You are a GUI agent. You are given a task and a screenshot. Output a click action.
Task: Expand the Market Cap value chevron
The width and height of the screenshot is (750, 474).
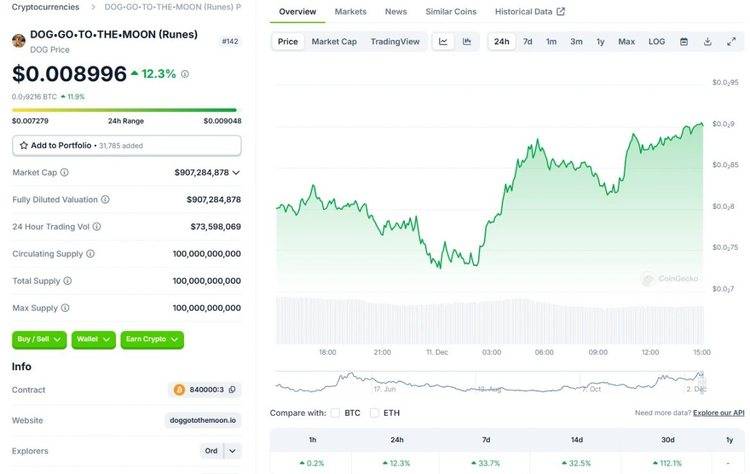coord(236,172)
